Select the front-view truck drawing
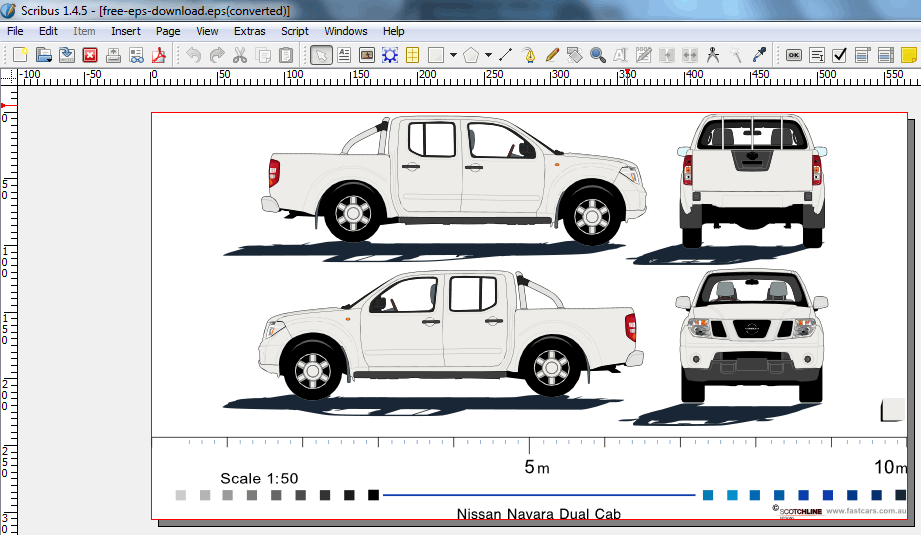The width and height of the screenshot is (921, 535). tap(752, 337)
